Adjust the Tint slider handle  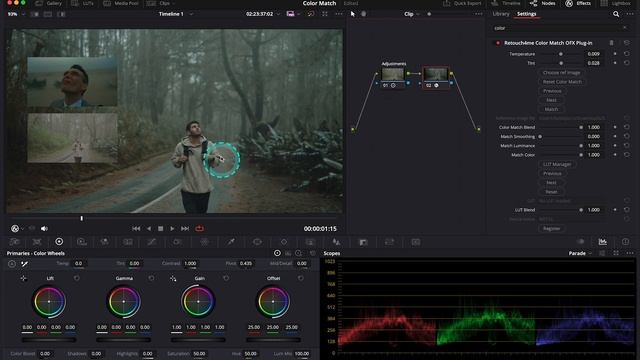[x=561, y=63]
